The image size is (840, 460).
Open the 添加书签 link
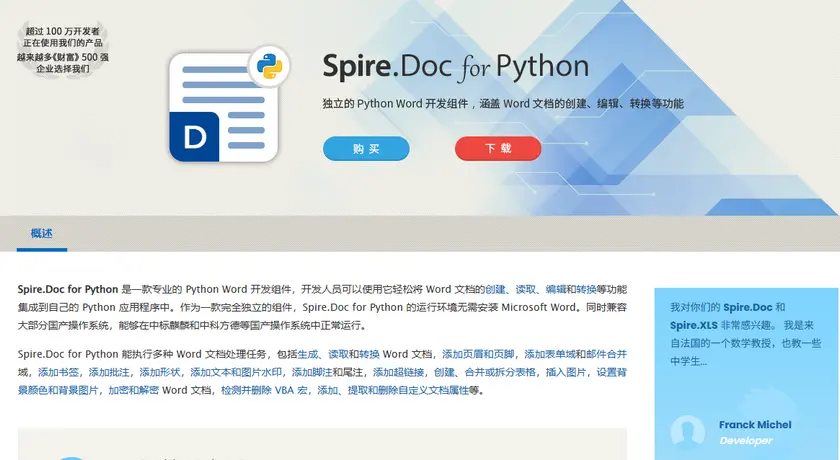click(58, 372)
